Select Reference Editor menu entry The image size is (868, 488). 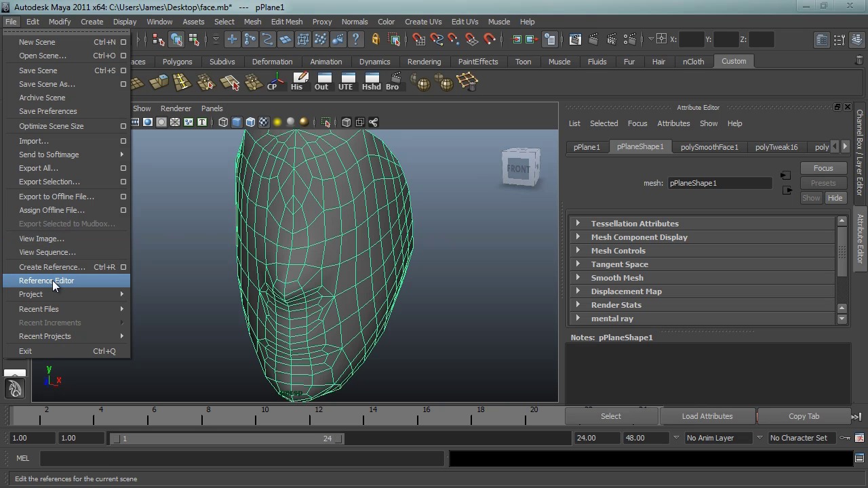click(66, 281)
